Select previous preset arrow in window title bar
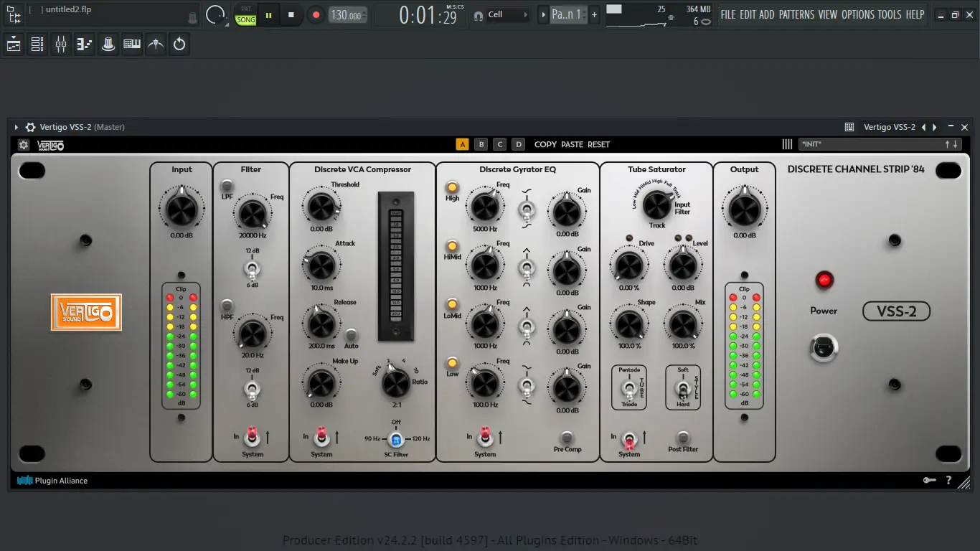 (x=924, y=127)
